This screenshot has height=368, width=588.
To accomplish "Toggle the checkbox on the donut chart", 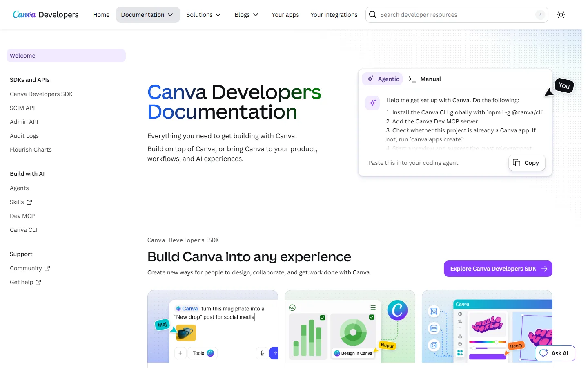I will tap(372, 317).
